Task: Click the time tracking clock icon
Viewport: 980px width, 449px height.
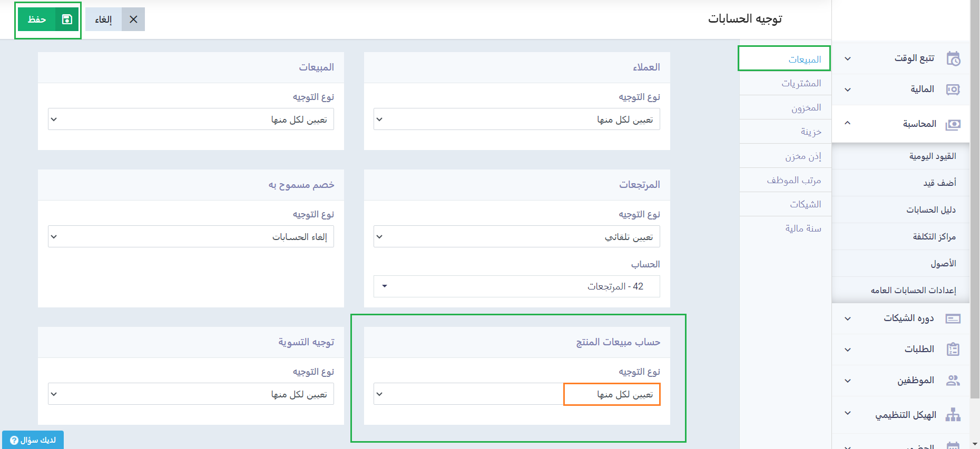Action: [953, 58]
